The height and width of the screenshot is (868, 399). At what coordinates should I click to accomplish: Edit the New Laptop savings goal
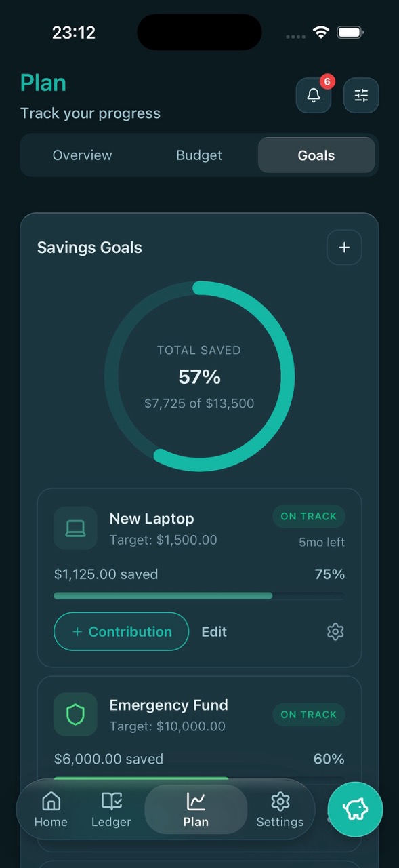pos(214,631)
